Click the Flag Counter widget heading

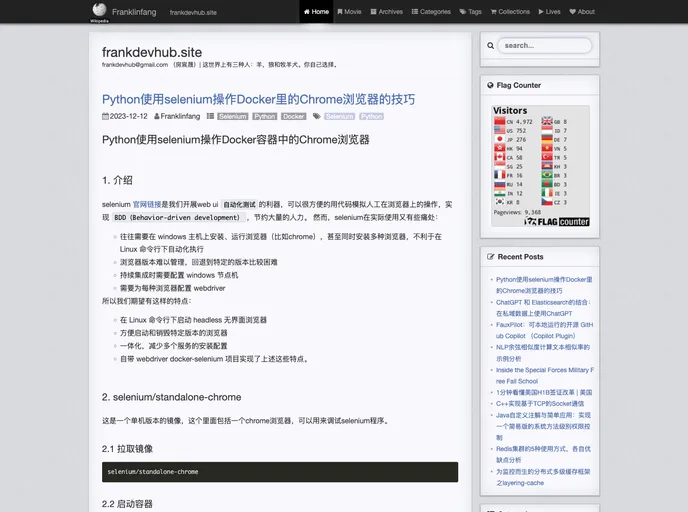coord(519,85)
